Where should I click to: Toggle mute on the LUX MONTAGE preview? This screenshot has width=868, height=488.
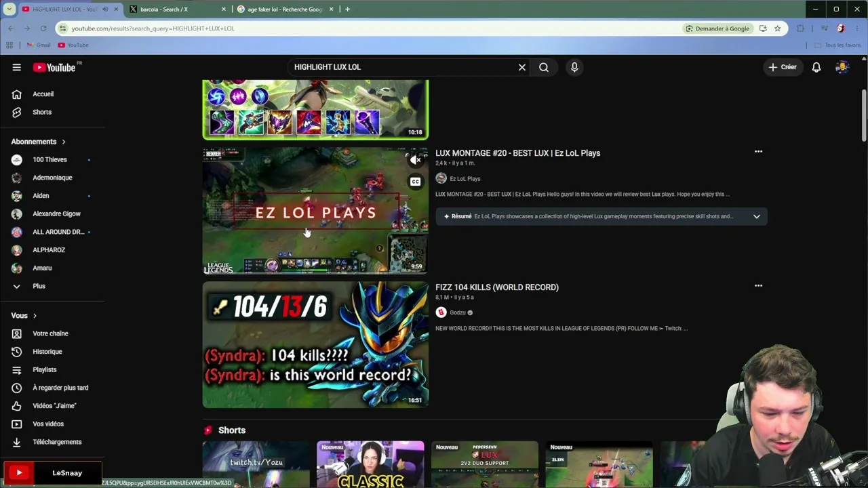point(415,160)
